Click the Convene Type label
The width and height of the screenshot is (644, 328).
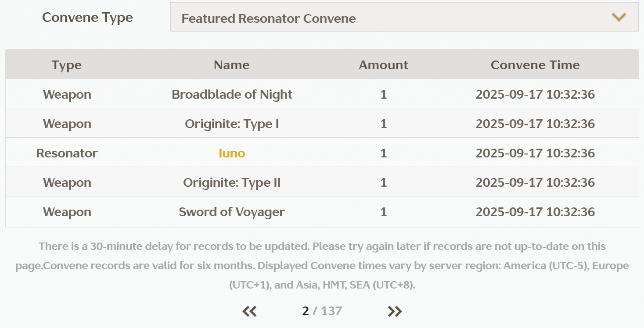[87, 18]
